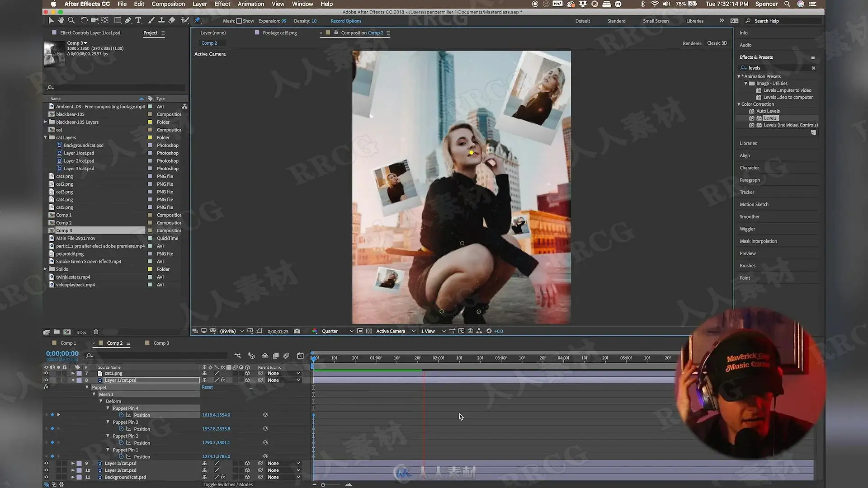Click the Draft 3D timeline icon
The width and height of the screenshot is (868, 488).
251,356
